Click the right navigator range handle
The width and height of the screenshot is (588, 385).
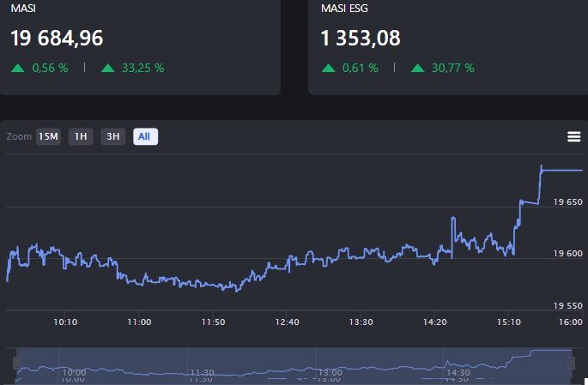573,364
